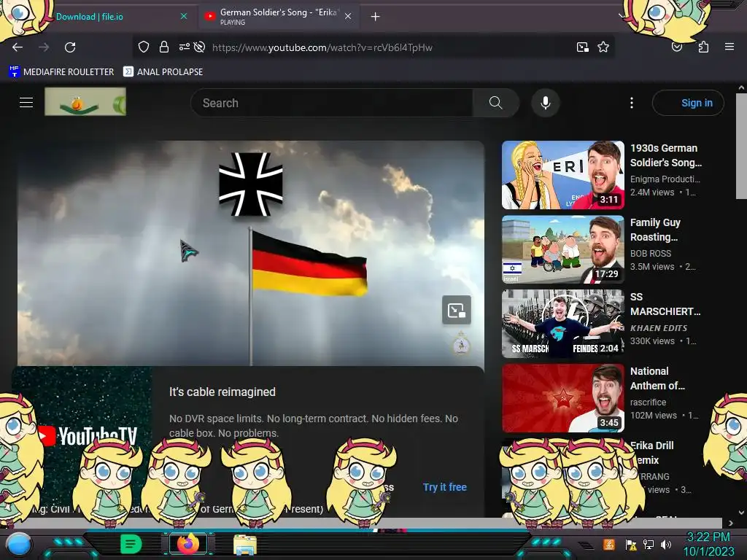This screenshot has width=747, height=560.
Task: Click the address bar URL text
Action: [x=322, y=47]
